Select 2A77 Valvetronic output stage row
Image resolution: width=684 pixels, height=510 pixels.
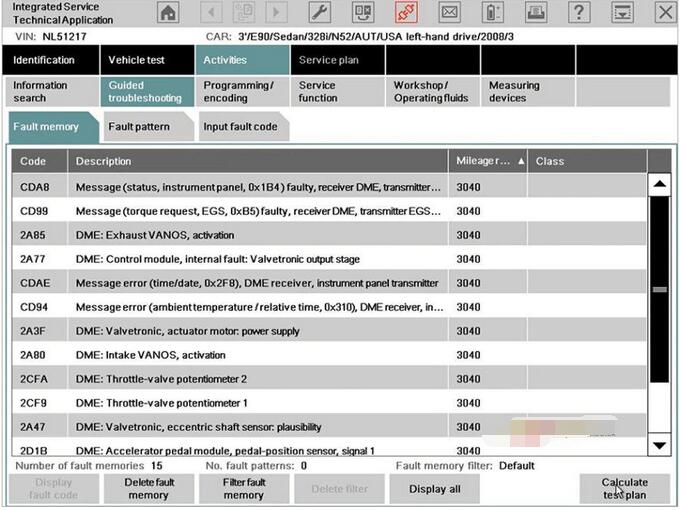[329, 259]
